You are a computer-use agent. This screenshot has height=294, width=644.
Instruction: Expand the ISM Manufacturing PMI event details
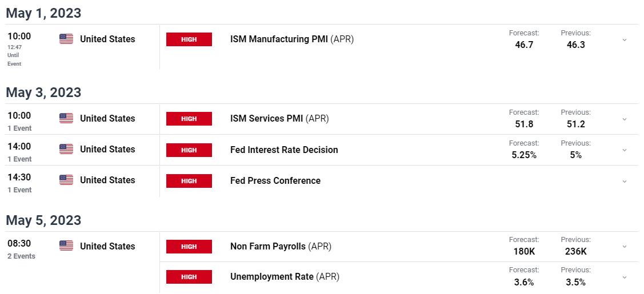tap(624, 40)
